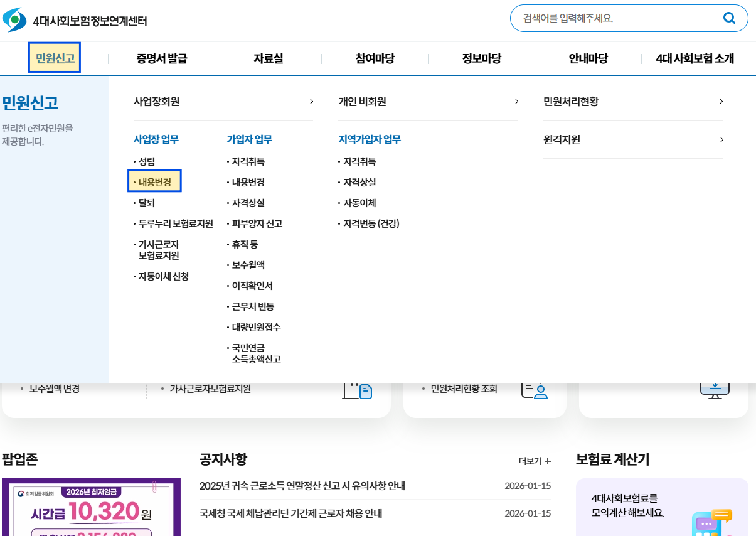
Task: Expand the 원격지원 chevron arrow
Action: [721, 139]
